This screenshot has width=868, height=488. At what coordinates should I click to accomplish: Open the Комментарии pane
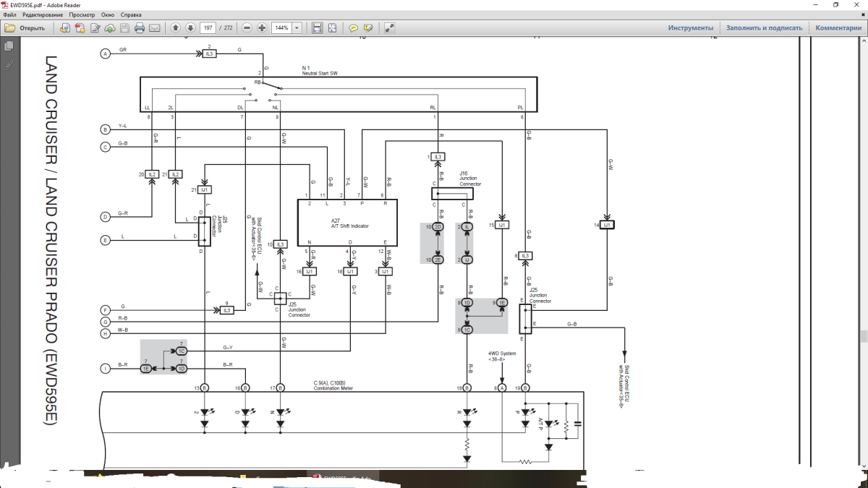(x=838, y=28)
